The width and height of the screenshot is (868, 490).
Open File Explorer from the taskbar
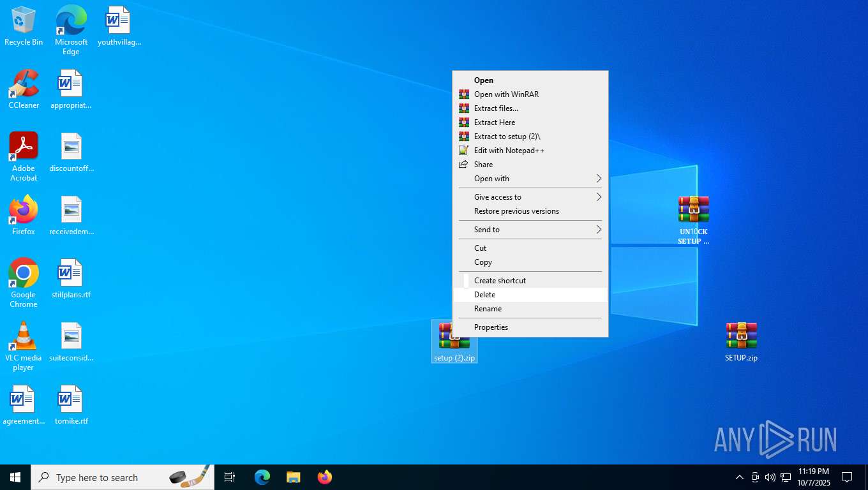(293, 477)
